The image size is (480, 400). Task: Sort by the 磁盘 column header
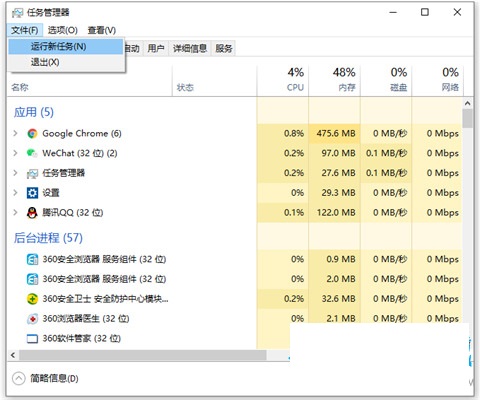coord(386,81)
